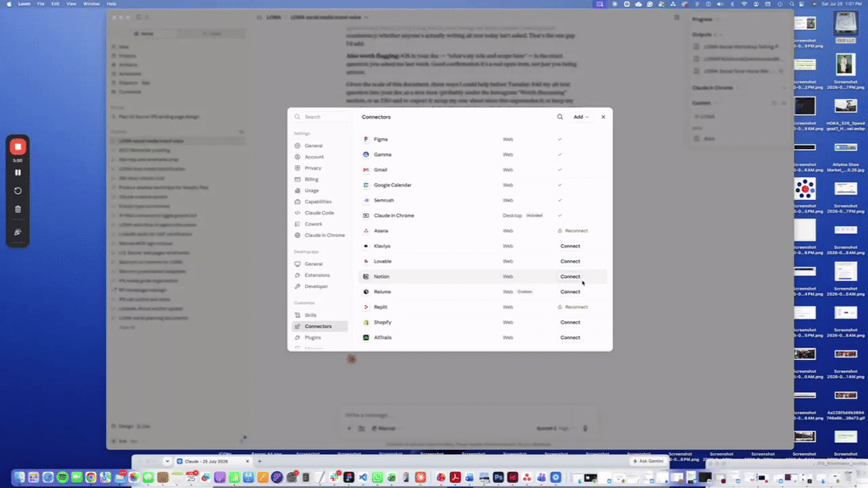Click the Gmail connected checkmark
This screenshot has height=488, width=868.
(x=559, y=169)
